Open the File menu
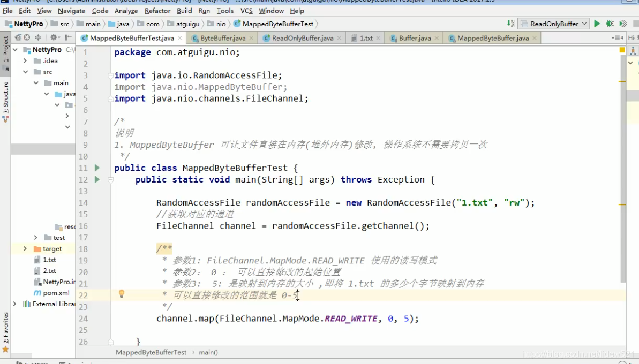The height and width of the screenshot is (364, 639). (x=7, y=11)
